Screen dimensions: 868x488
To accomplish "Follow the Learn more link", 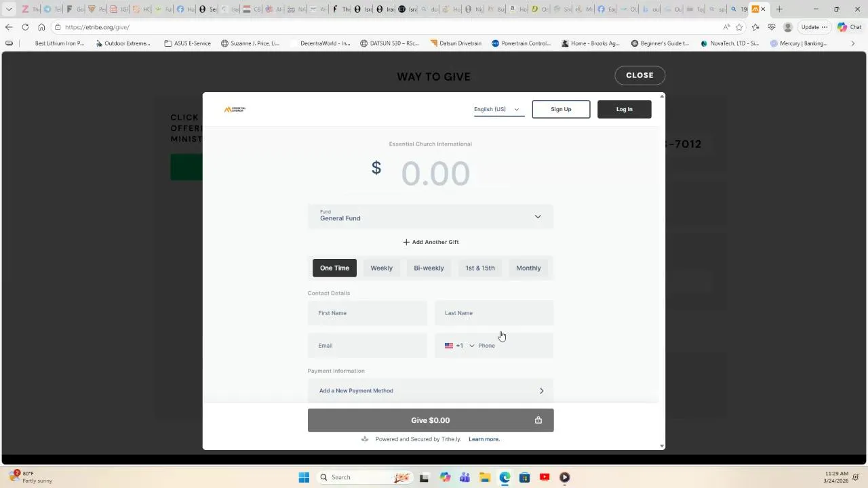I will pyautogui.click(x=484, y=439).
